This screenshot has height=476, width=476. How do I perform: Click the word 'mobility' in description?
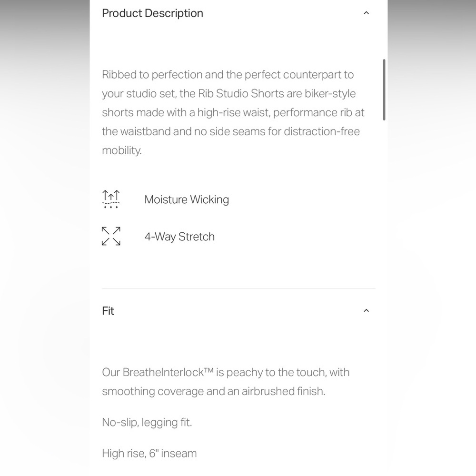tap(121, 150)
